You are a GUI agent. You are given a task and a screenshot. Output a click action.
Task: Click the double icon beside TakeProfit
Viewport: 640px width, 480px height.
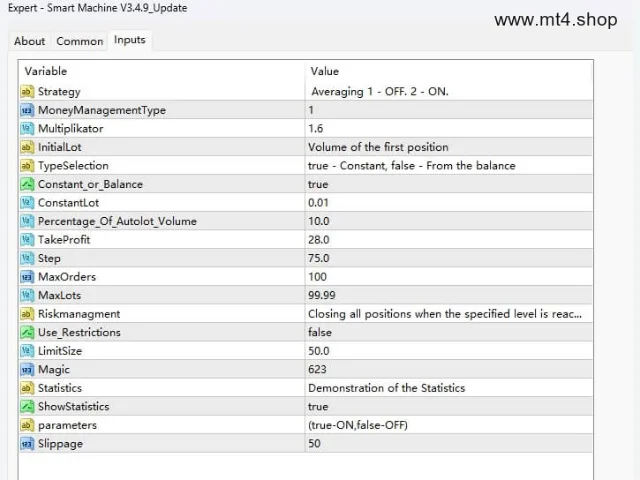pos(27,240)
